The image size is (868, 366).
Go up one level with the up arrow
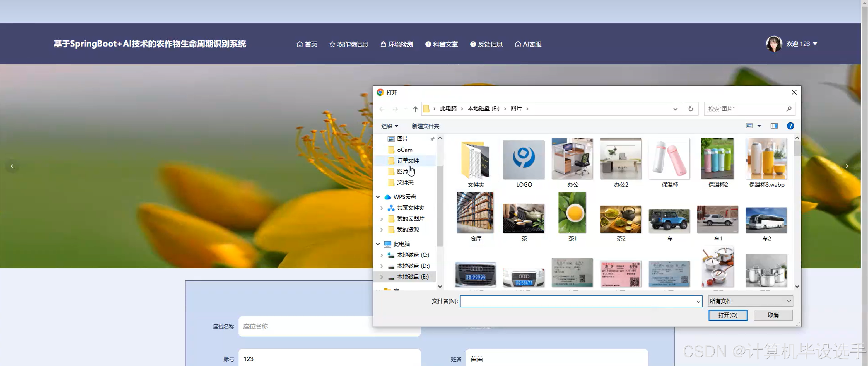415,109
